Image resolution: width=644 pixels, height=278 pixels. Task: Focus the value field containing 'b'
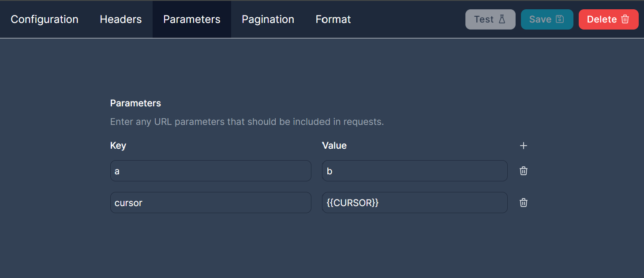pos(414,171)
